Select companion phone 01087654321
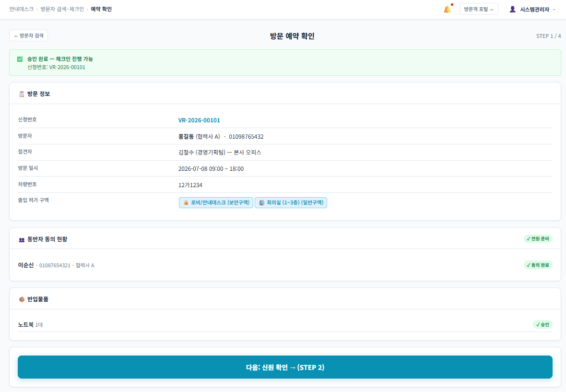 point(55,265)
